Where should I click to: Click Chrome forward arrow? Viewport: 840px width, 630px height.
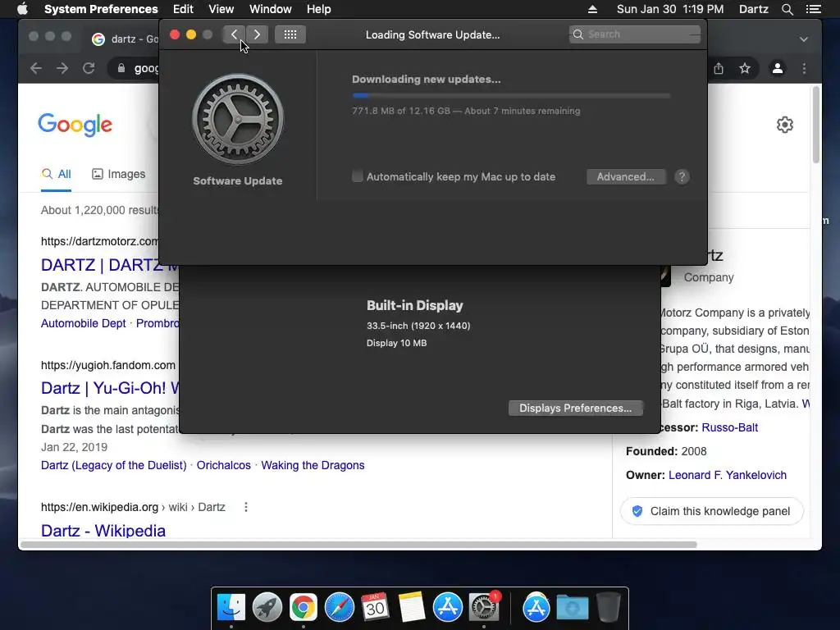point(62,68)
